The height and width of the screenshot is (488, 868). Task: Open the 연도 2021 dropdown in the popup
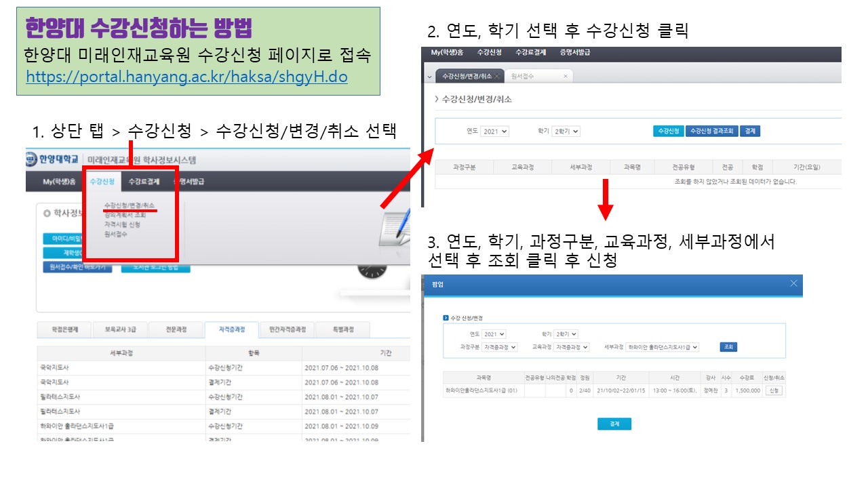(494, 334)
